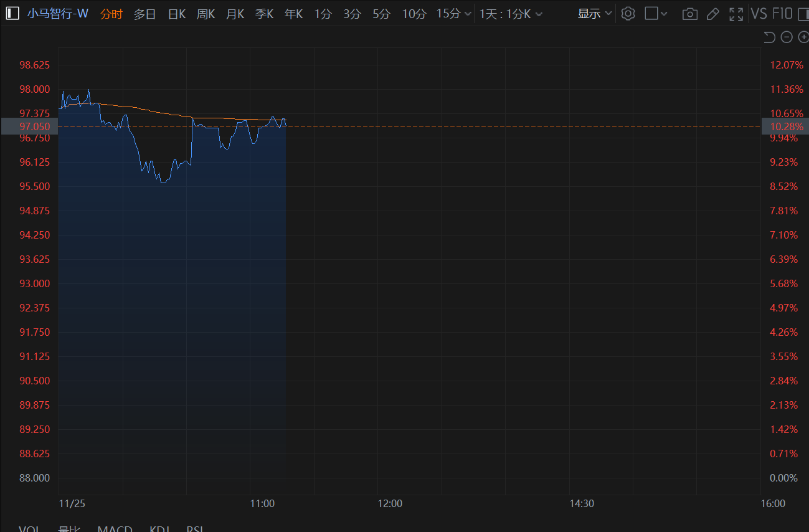Switch to 10分 ten-minute chart

coord(414,14)
